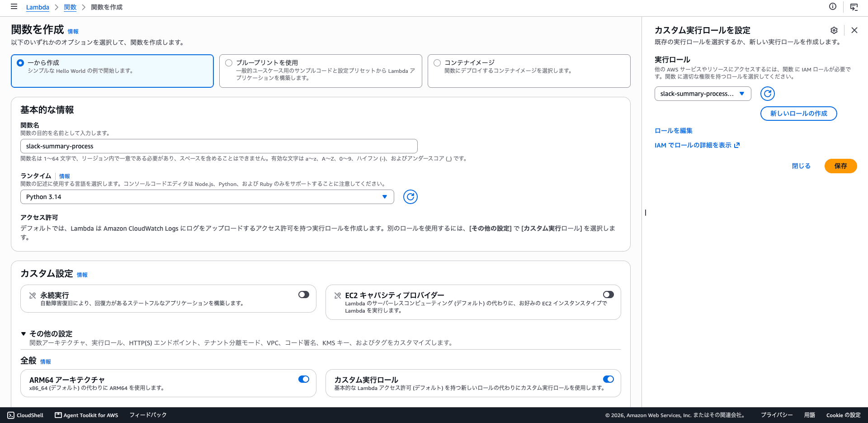This screenshot has height=423, width=868.
Task: Click 新しいロールの作成 button
Action: pos(798,114)
